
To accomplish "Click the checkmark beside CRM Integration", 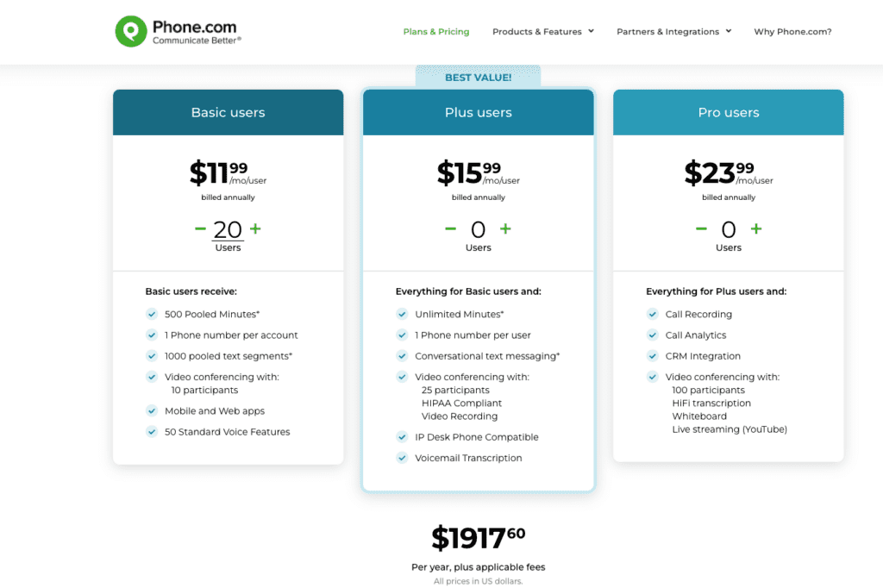I will click(x=653, y=355).
